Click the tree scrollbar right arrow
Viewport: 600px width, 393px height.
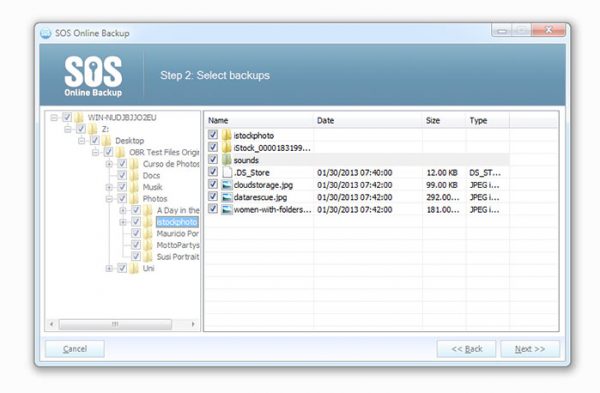pos(193,324)
